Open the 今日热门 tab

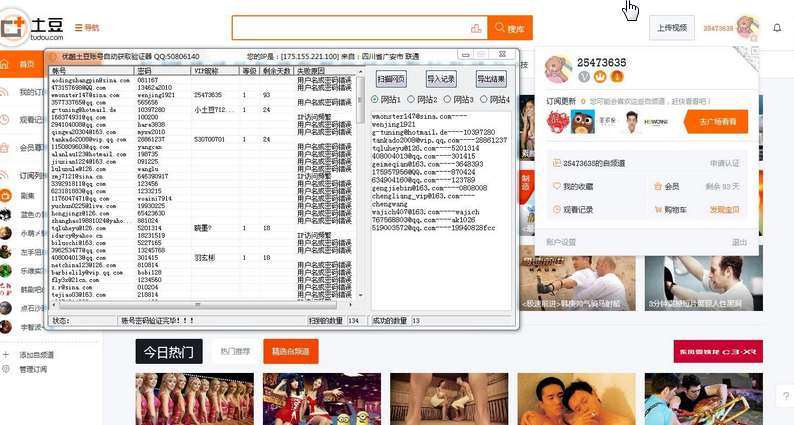point(169,352)
